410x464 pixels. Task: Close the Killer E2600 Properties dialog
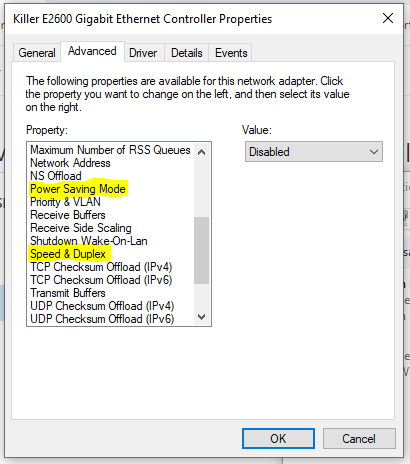coord(388,18)
